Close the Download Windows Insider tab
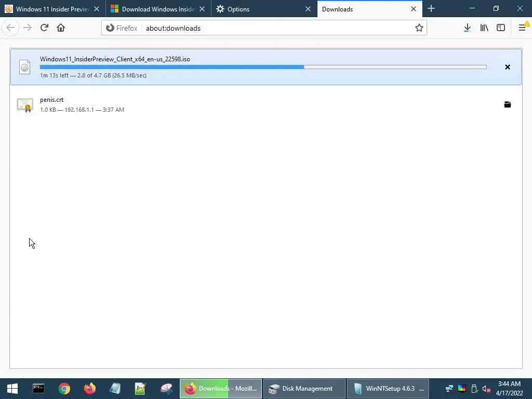 click(x=202, y=9)
